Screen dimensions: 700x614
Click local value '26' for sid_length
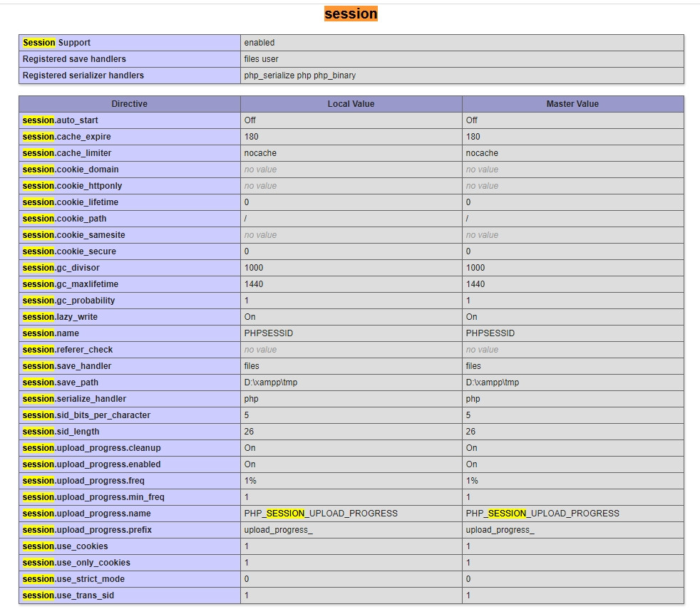[249, 432]
